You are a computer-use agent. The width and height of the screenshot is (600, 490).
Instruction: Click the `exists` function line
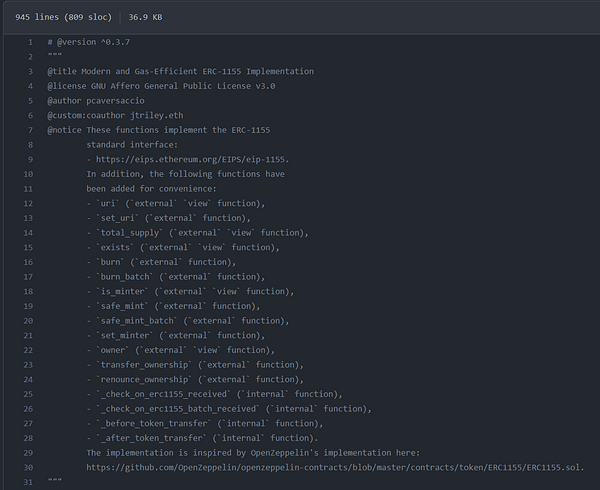click(183, 247)
